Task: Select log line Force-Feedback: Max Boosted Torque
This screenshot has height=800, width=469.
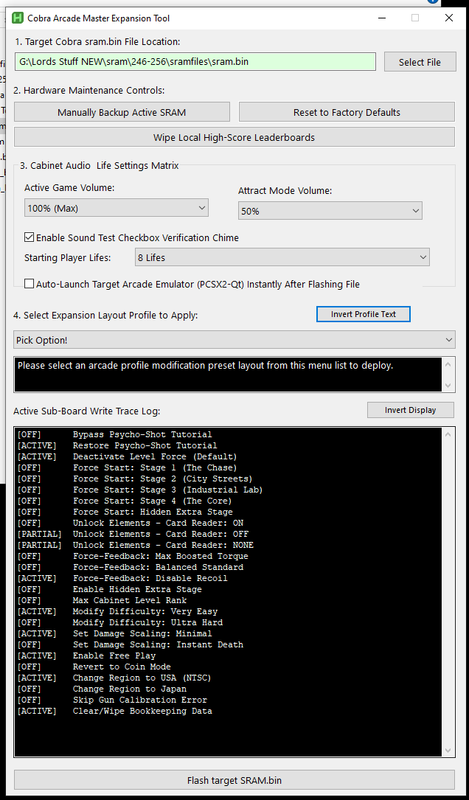Action: 133,556
